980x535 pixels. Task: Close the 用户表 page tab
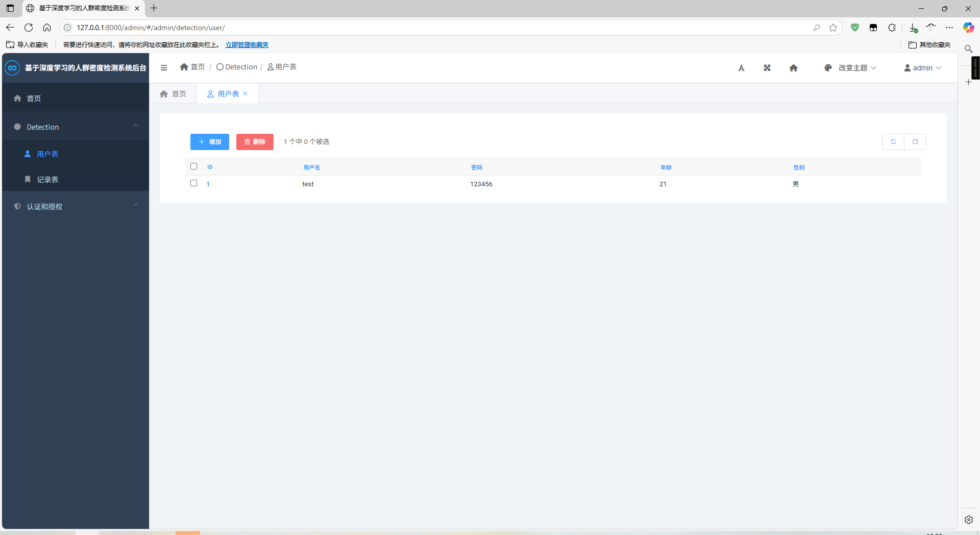click(x=246, y=93)
